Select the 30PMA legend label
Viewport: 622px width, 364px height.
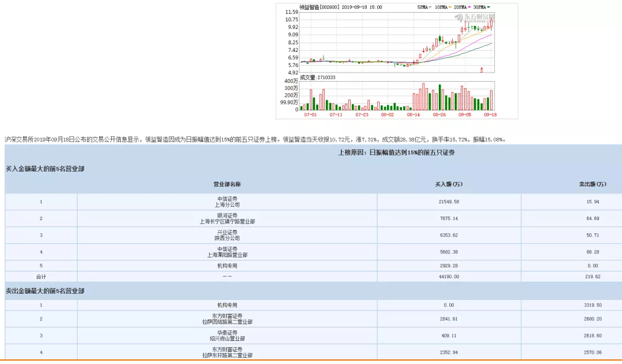[479, 7]
